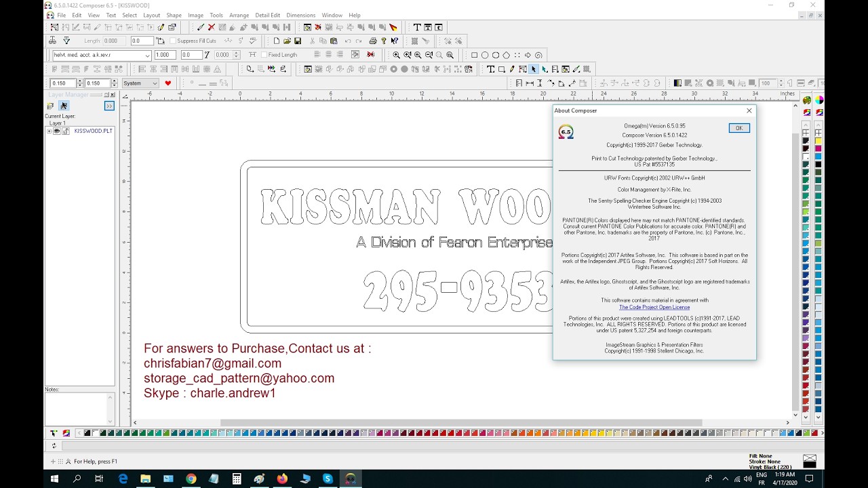This screenshot has width=868, height=488.
Task: Click the yellow help question mark icon
Action: 383,41
